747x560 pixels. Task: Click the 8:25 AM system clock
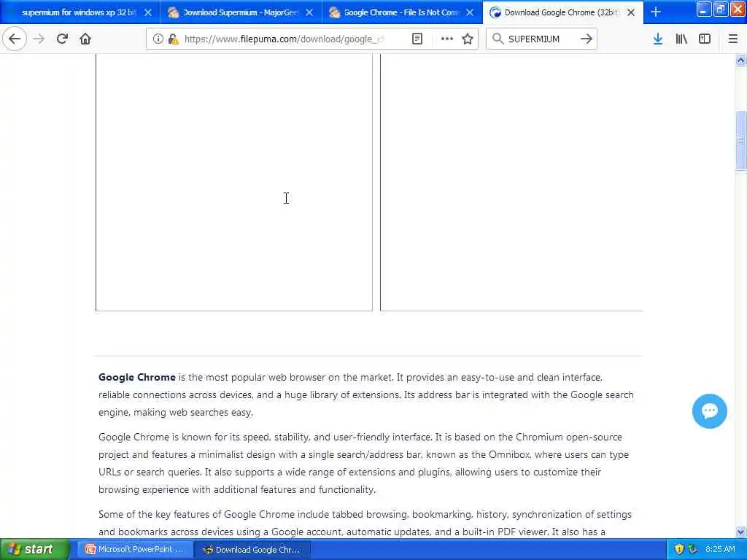720,549
